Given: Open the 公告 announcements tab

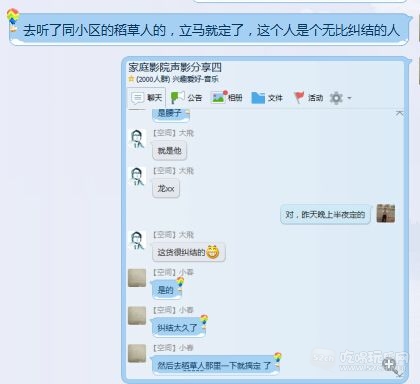Looking at the screenshot, I should pos(186,98).
